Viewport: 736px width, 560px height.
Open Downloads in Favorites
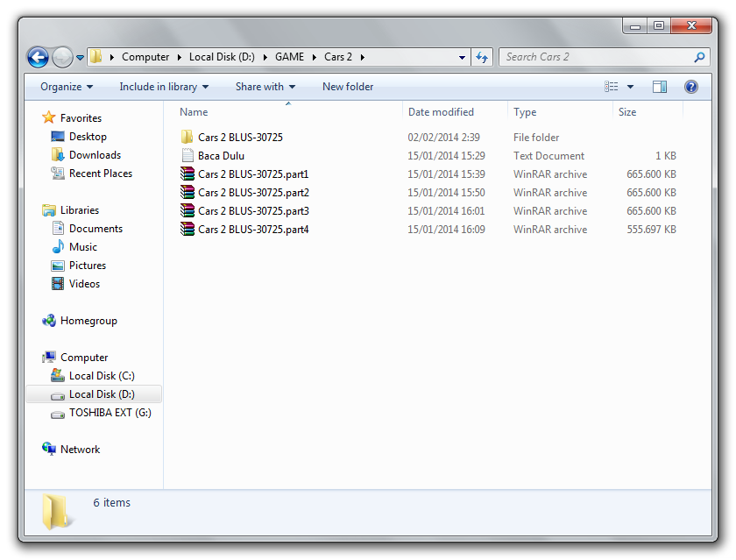coord(95,154)
